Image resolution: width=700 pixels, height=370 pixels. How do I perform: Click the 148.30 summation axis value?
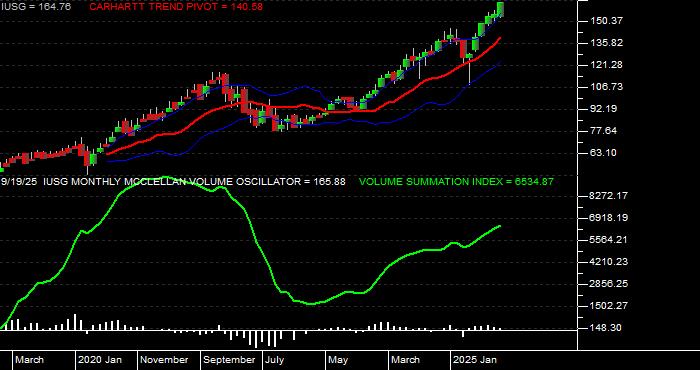pyautogui.click(x=606, y=328)
